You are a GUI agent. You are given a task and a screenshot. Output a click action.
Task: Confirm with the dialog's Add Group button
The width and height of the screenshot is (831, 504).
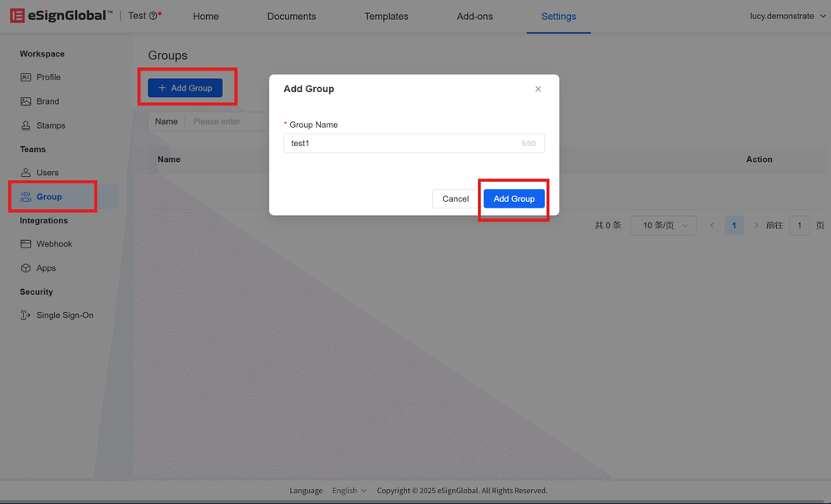click(514, 199)
